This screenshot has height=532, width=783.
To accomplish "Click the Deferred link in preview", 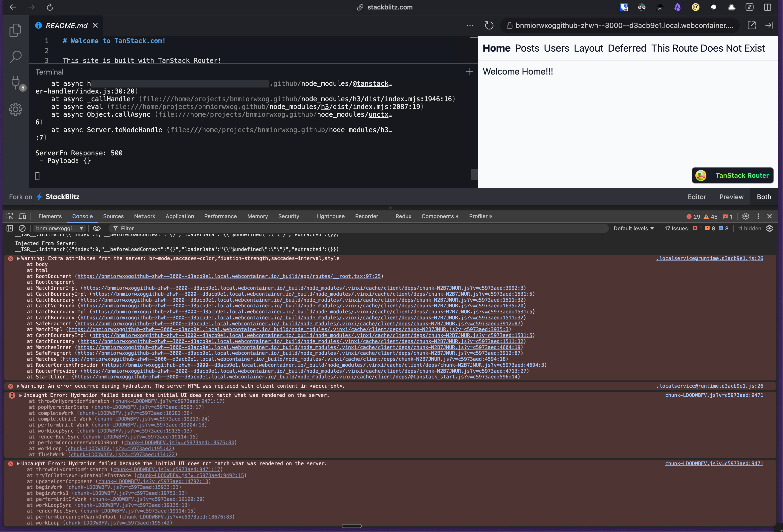I will [x=627, y=48].
